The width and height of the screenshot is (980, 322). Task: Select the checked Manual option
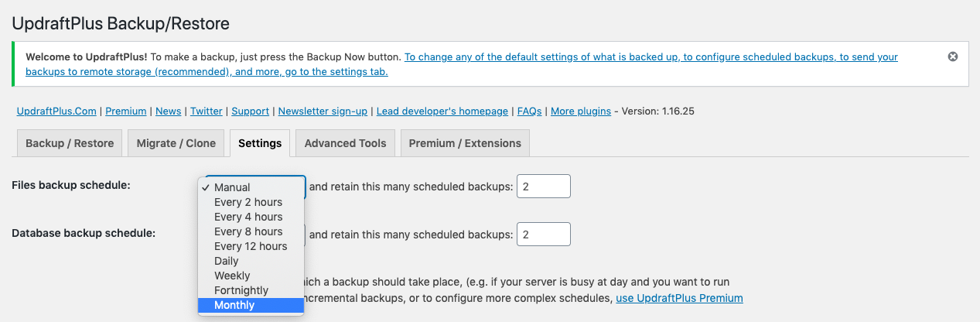click(x=232, y=187)
